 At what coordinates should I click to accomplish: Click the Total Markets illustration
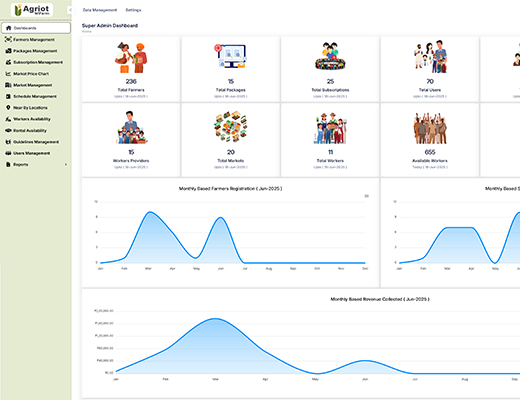tap(231, 127)
